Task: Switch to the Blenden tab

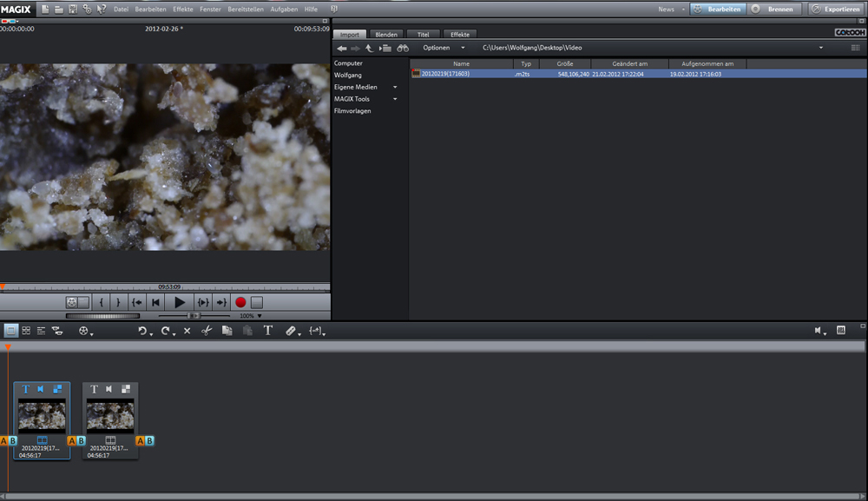Action: point(386,35)
